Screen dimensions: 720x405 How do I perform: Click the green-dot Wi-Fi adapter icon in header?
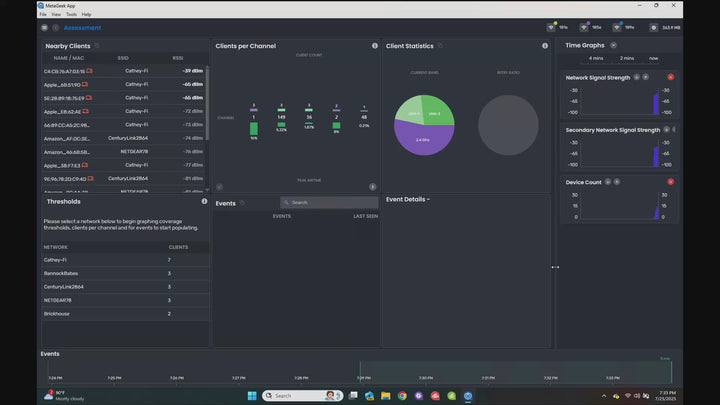click(552, 28)
